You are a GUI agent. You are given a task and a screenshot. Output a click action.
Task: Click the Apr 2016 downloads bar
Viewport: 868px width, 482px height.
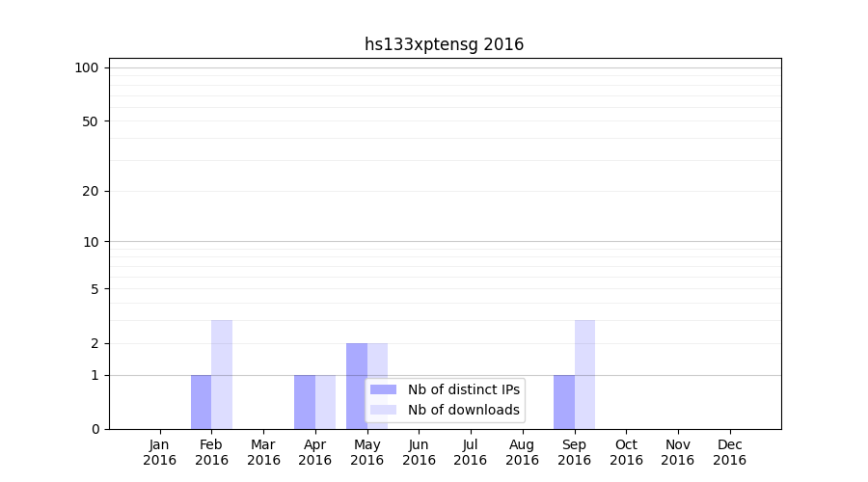point(326,402)
